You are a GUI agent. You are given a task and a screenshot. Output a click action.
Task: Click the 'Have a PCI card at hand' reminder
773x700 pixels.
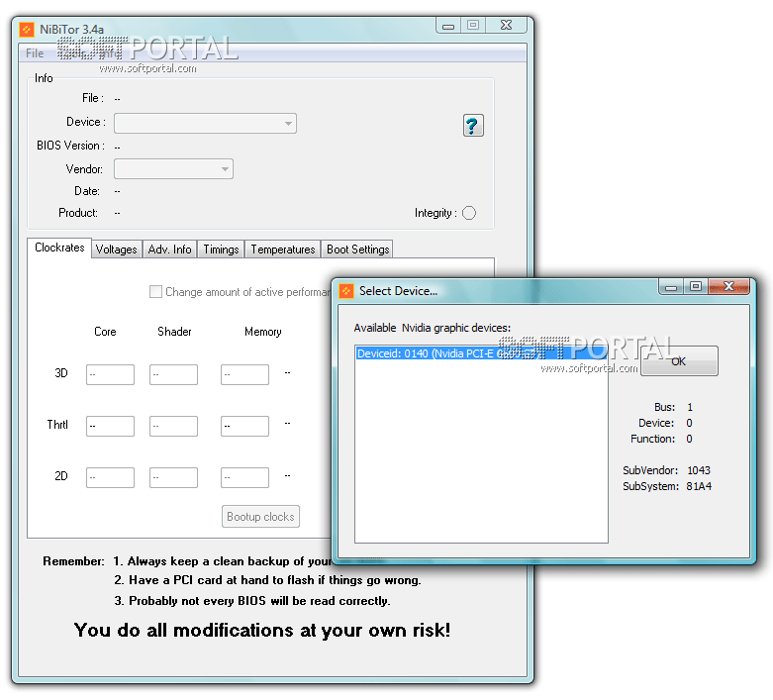click(267, 580)
